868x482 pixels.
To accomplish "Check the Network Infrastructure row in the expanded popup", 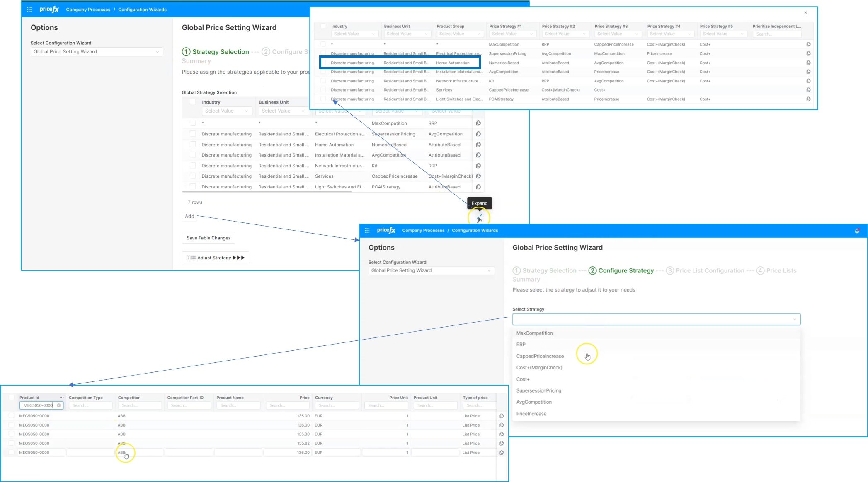I will click(323, 81).
